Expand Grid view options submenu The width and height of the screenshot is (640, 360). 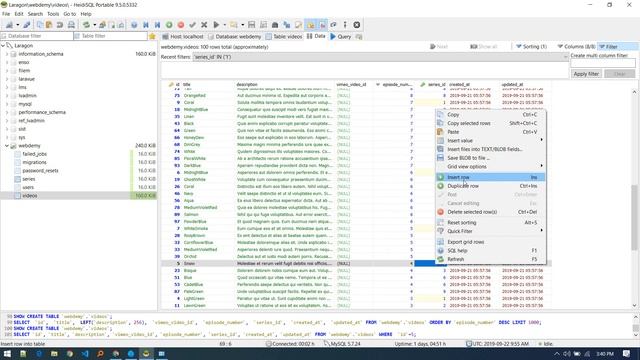pyautogui.click(x=490, y=167)
